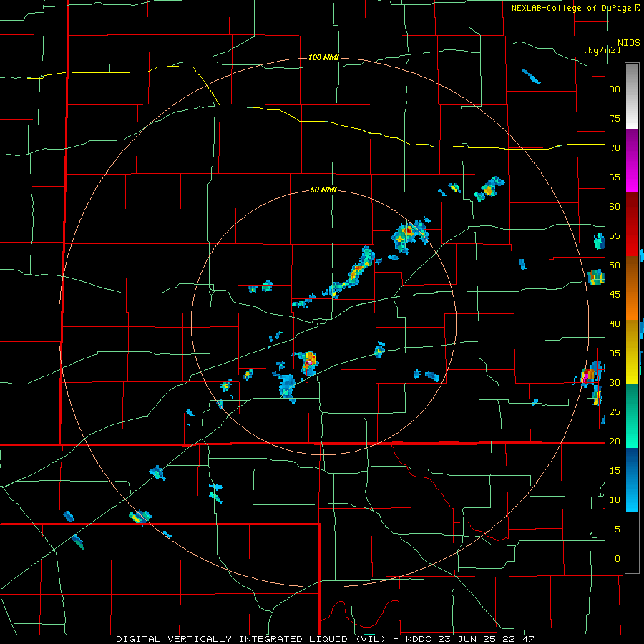Click the scale value 75
The image size is (644, 644).
(615, 118)
